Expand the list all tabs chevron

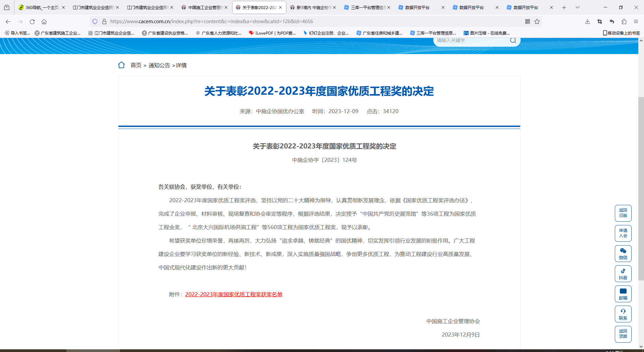coord(578,7)
